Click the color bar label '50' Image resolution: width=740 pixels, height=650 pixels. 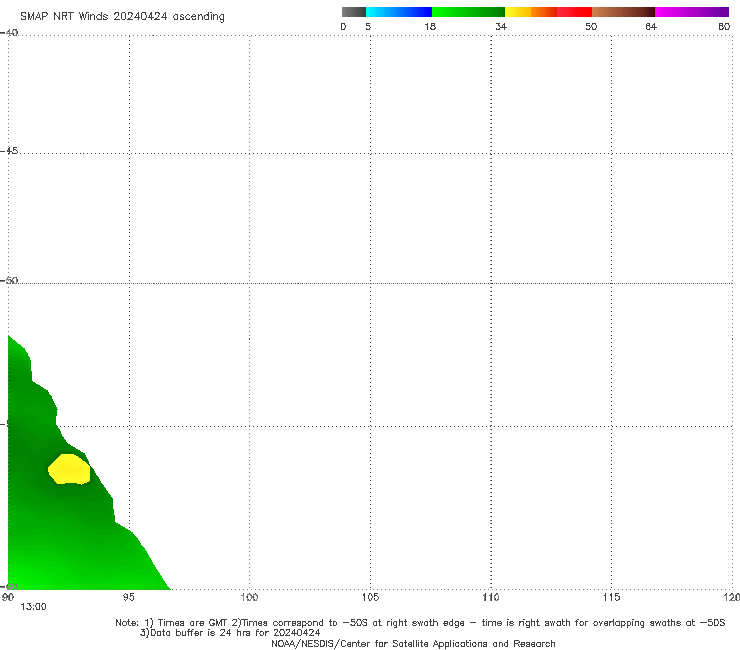pyautogui.click(x=591, y=27)
